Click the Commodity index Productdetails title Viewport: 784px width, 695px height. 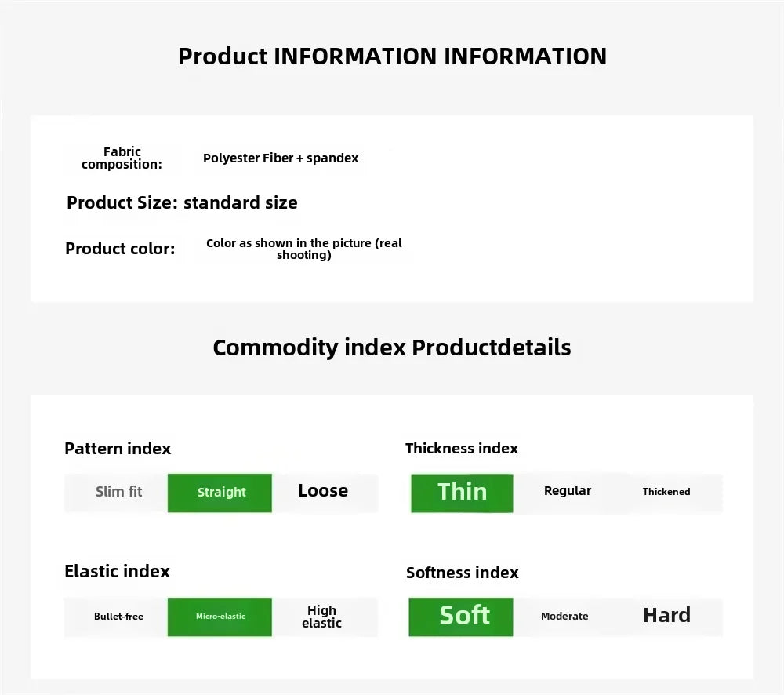(392, 347)
